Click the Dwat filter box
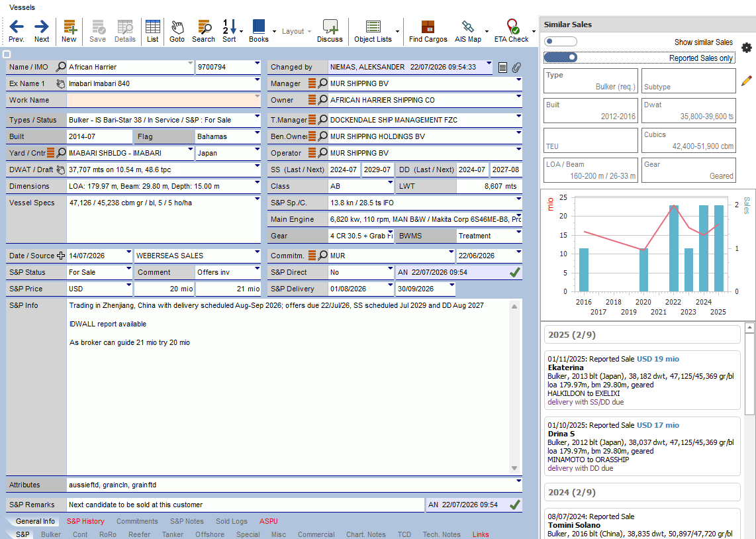The height and width of the screenshot is (539, 756). [x=688, y=111]
